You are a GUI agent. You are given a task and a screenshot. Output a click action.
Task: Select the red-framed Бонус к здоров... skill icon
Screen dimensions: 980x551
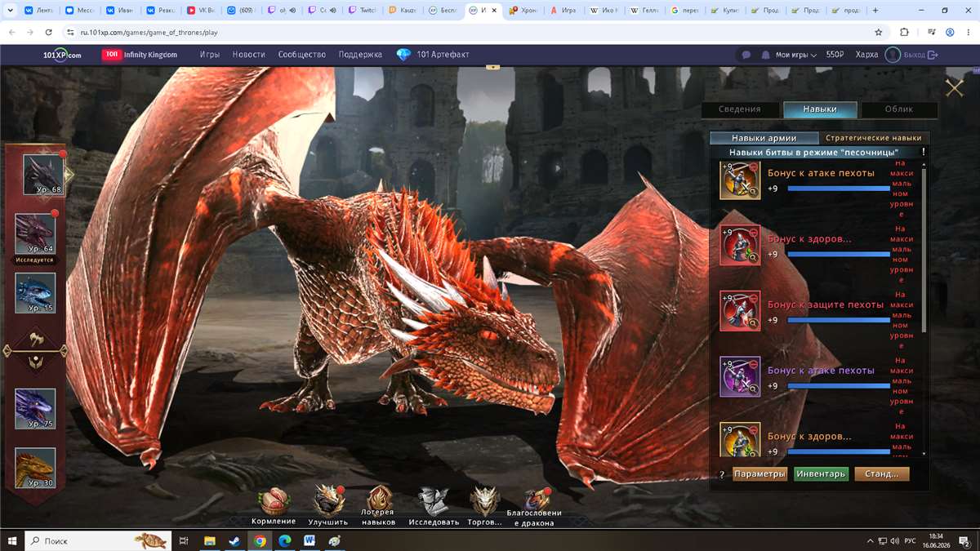click(x=740, y=245)
